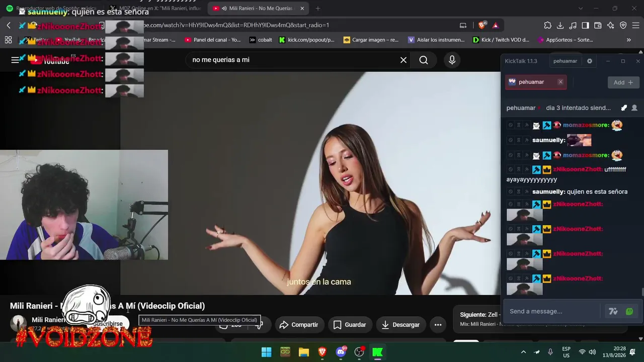Show hidden tray icons chevron

(x=523, y=352)
